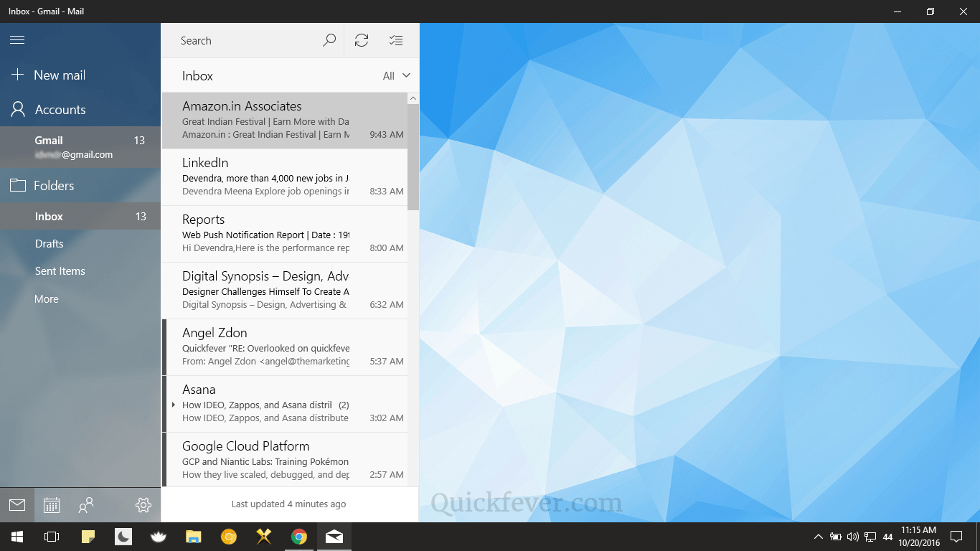Open the Drafts folder
Image resolution: width=980 pixels, height=551 pixels.
coord(80,244)
